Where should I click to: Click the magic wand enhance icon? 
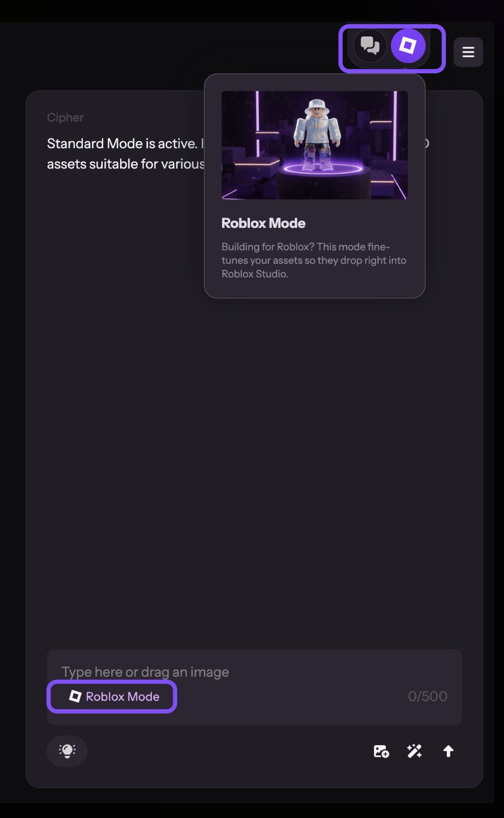pos(414,751)
